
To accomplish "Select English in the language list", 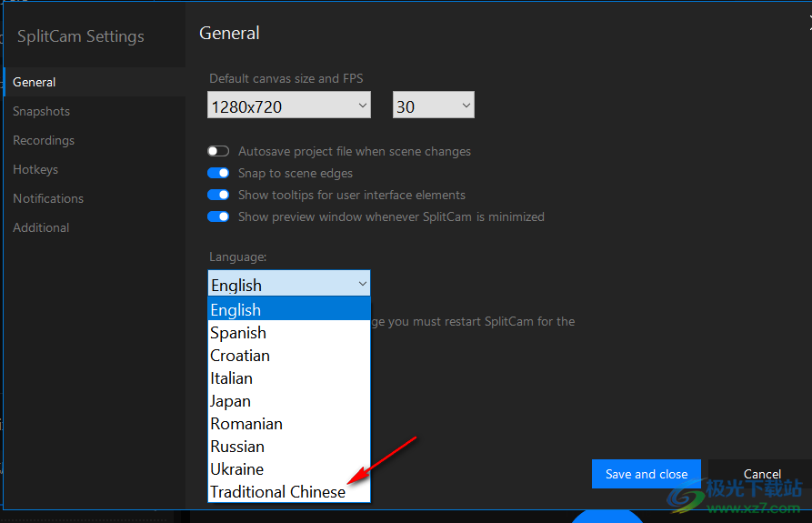I will coord(289,309).
